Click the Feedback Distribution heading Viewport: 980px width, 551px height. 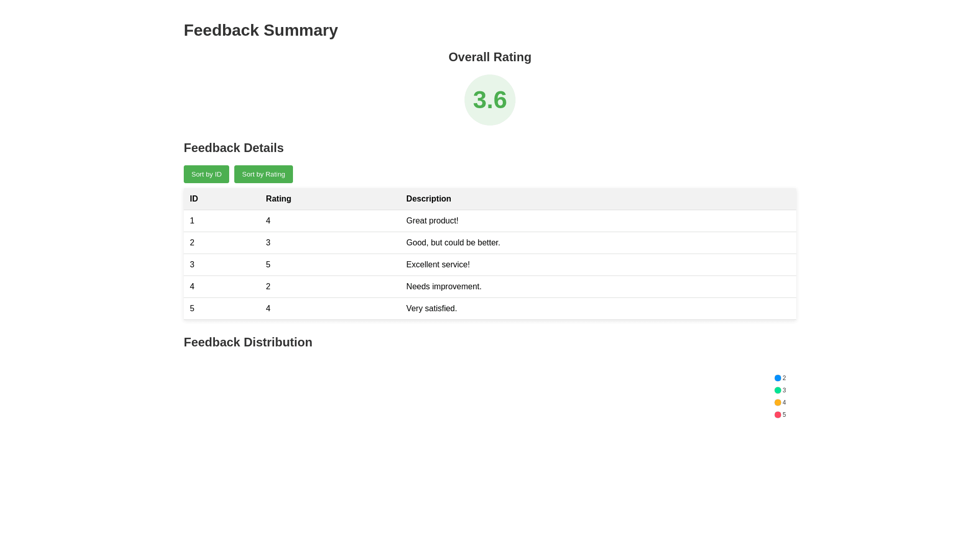point(248,342)
